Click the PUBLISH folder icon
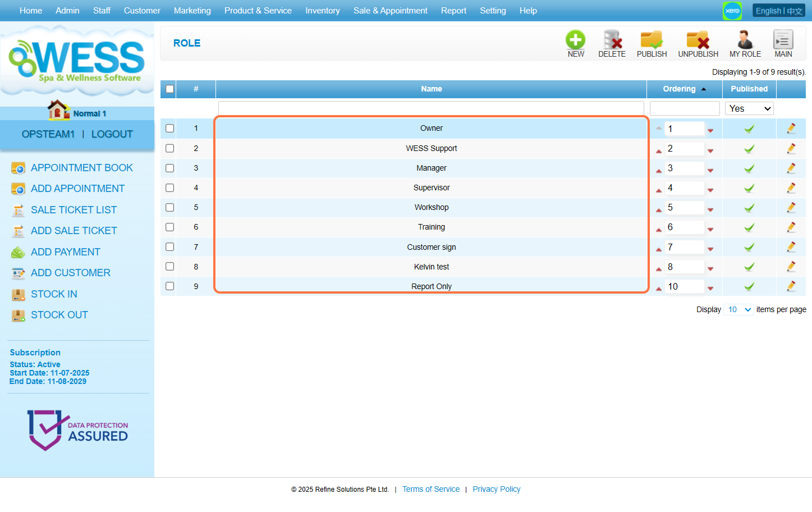 tap(652, 40)
